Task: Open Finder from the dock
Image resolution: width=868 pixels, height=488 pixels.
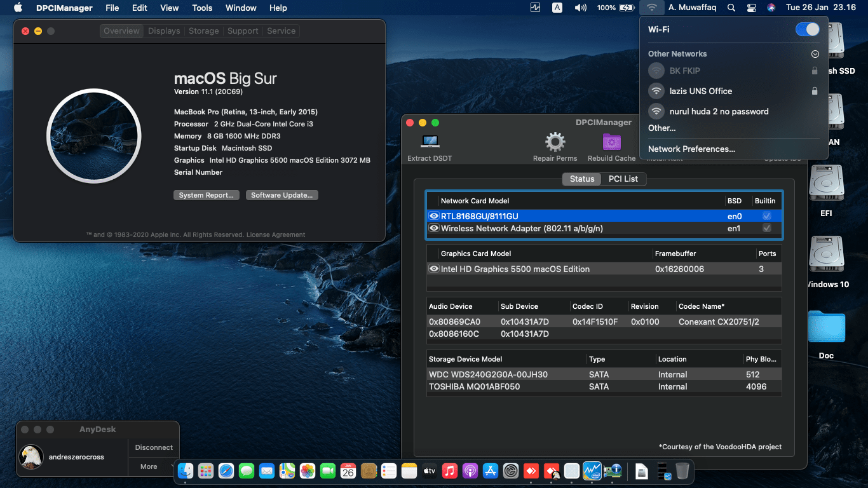Action: coord(186,471)
